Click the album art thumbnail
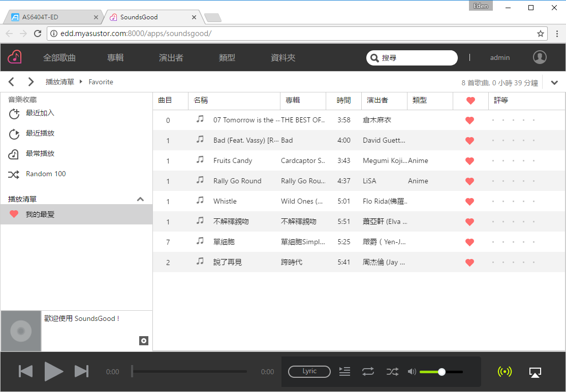 [x=21, y=331]
